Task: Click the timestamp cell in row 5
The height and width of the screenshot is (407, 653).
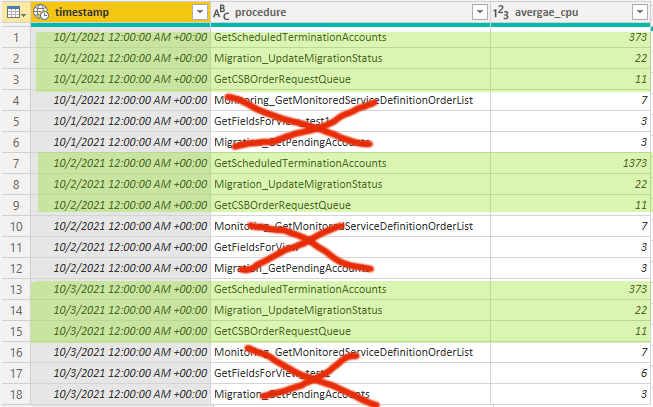Action: 121,121
